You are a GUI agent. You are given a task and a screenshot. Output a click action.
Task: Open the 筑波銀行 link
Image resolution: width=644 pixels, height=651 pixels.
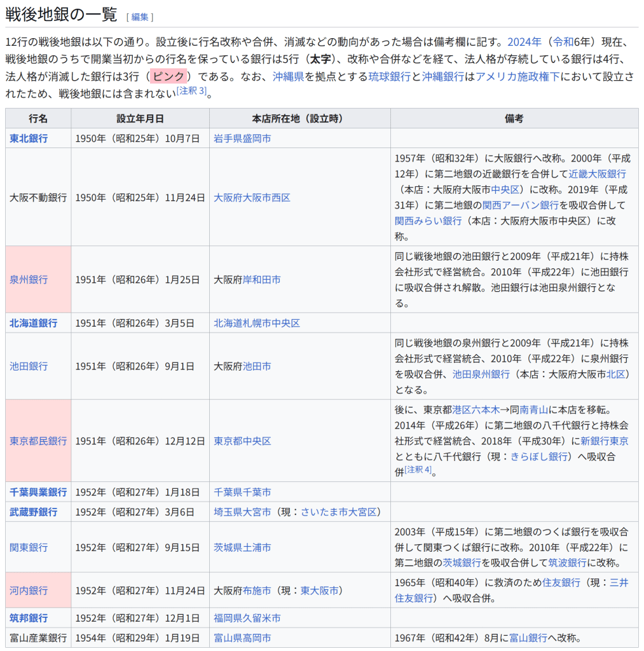(567, 563)
